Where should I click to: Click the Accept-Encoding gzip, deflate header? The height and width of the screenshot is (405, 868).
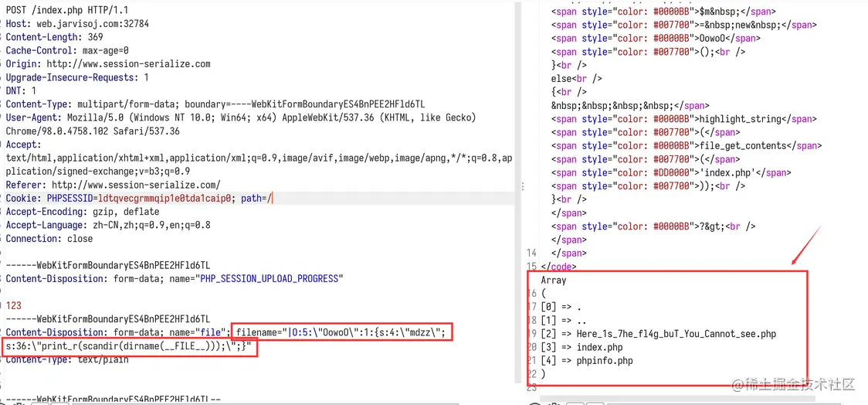point(83,212)
